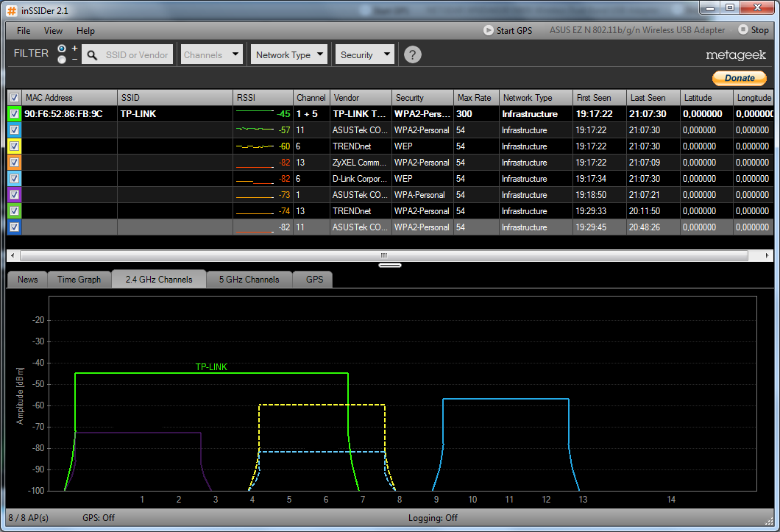Switch to the 5 GHz Channels tab
The height and width of the screenshot is (532, 780).
(x=248, y=280)
